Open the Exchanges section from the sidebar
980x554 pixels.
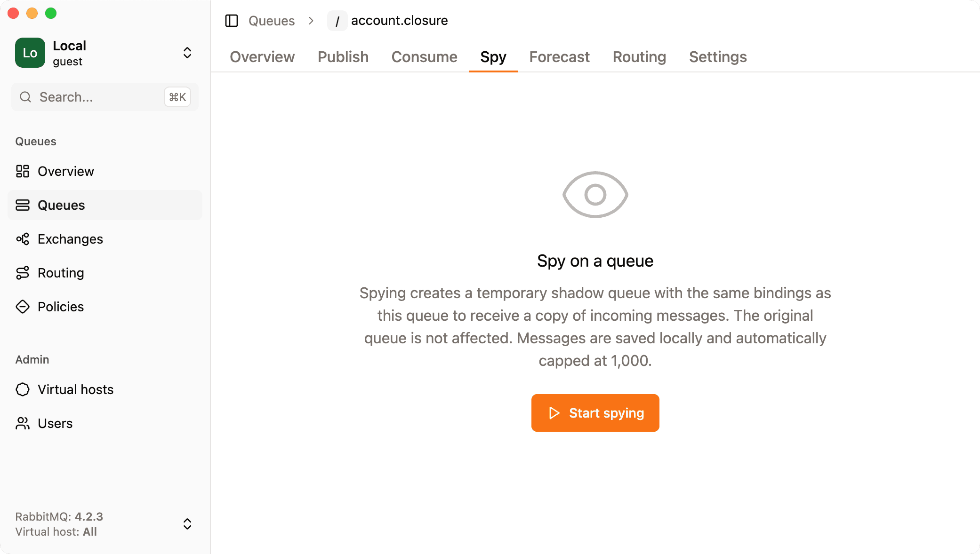click(x=23, y=239)
